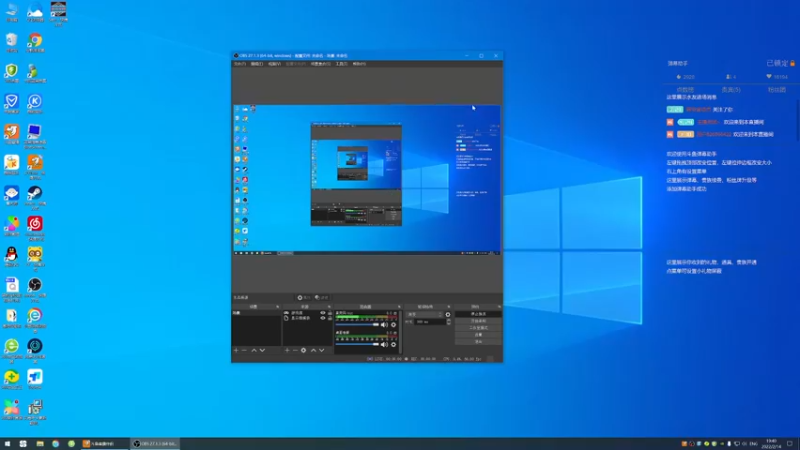Open settings gear of the first mixer channel
Image resolution: width=800 pixels, height=450 pixels.
click(x=393, y=324)
